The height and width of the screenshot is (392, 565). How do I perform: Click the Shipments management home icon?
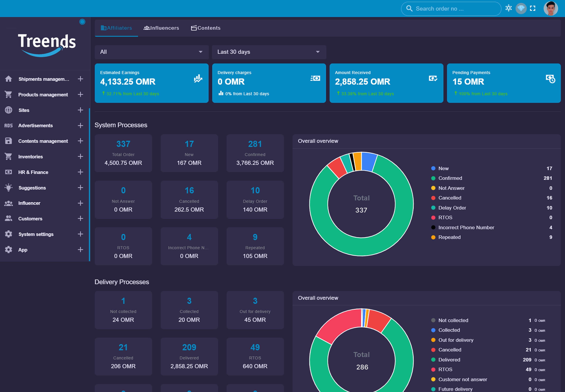[9, 79]
